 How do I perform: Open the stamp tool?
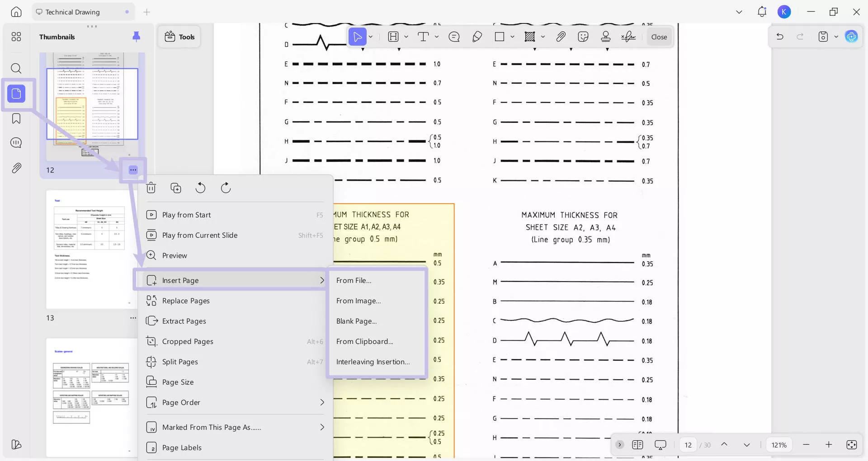606,37
